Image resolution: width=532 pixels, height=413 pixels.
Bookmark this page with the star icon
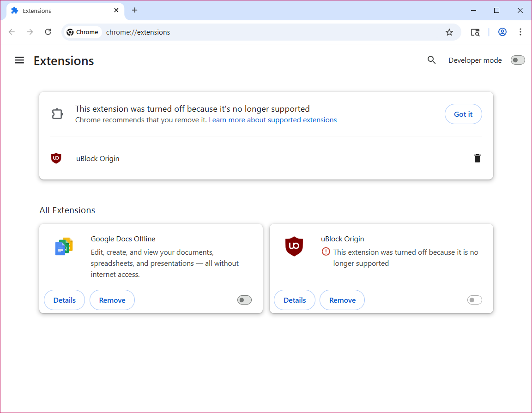coord(449,32)
